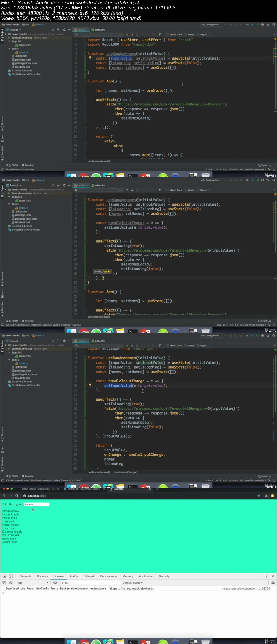Toggle the device toolbar in DevTools
The image size is (277, 644).
pyautogui.click(x=11, y=576)
